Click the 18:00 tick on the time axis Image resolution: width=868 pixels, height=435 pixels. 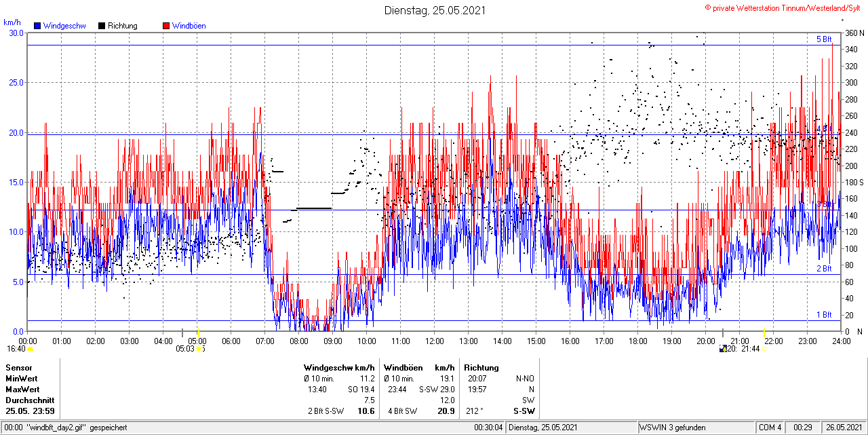tap(638, 341)
